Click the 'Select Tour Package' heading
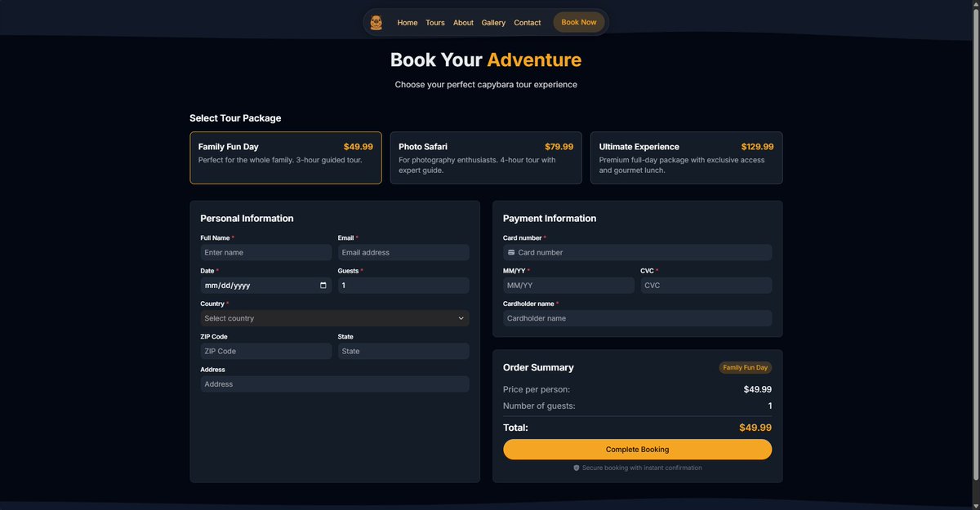The image size is (980, 510). point(235,118)
